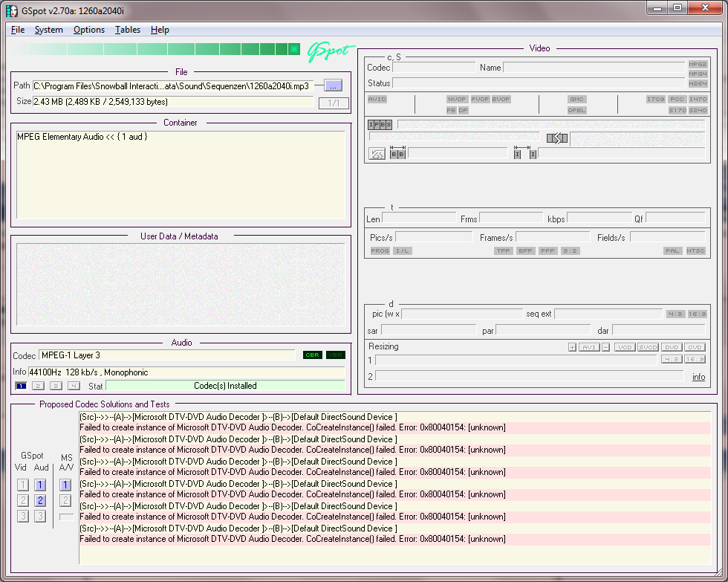Viewport: 728px width, 582px height.
Task: Click GSpot Aud test button 2
Action: click(41, 500)
